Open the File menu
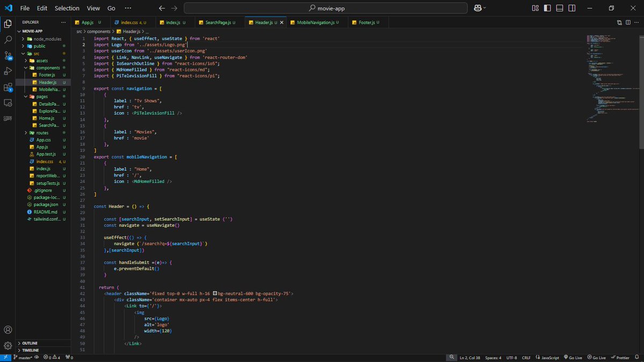 tap(25, 8)
